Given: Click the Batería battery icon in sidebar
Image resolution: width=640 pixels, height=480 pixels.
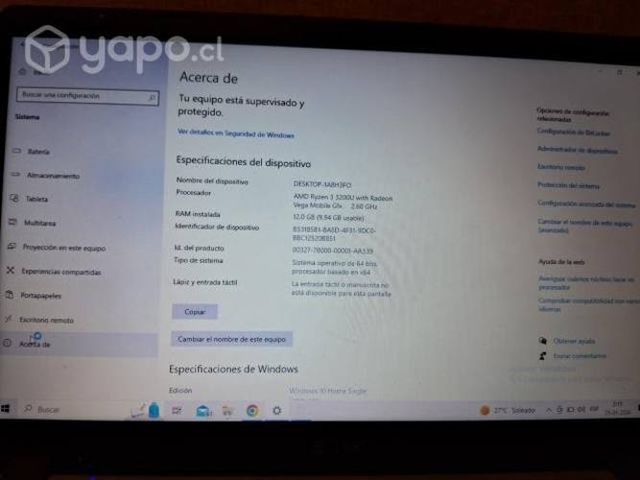Looking at the screenshot, I should click(17, 151).
